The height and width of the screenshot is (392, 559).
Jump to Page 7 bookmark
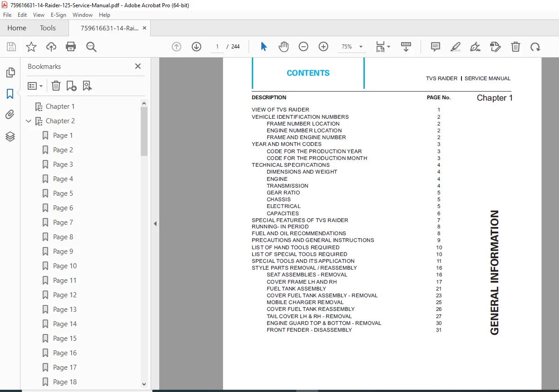point(63,223)
